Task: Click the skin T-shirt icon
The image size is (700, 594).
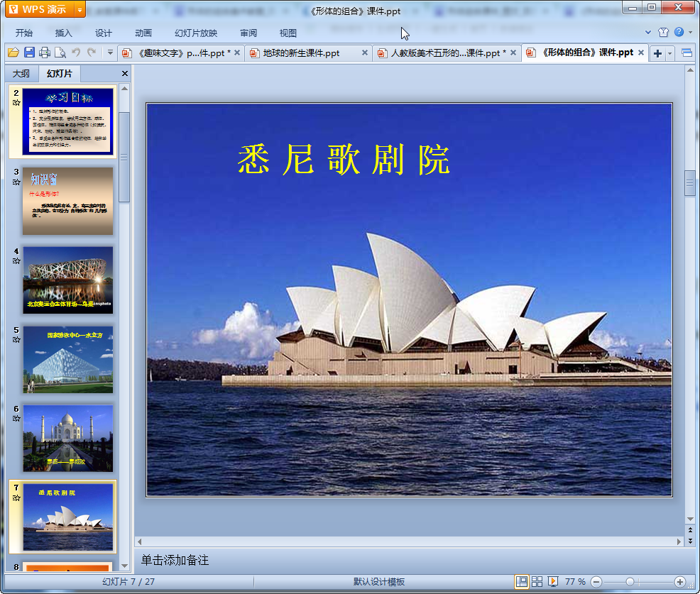Action: (663, 33)
